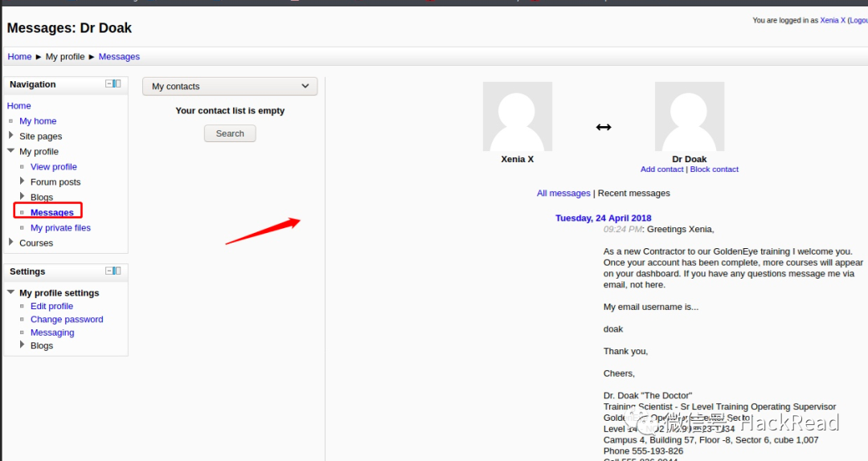Click the Xenia X name label
Image resolution: width=868 pixels, height=461 pixels.
pyautogui.click(x=517, y=159)
